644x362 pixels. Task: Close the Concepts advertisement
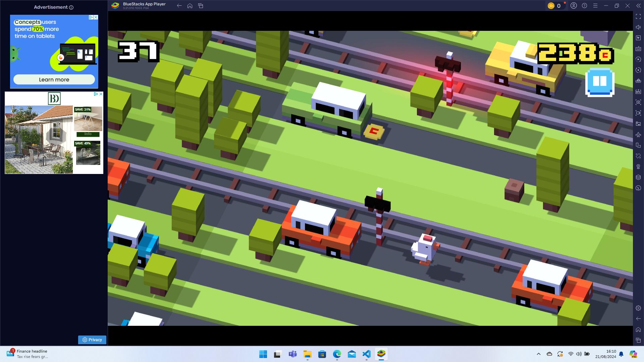96,17
